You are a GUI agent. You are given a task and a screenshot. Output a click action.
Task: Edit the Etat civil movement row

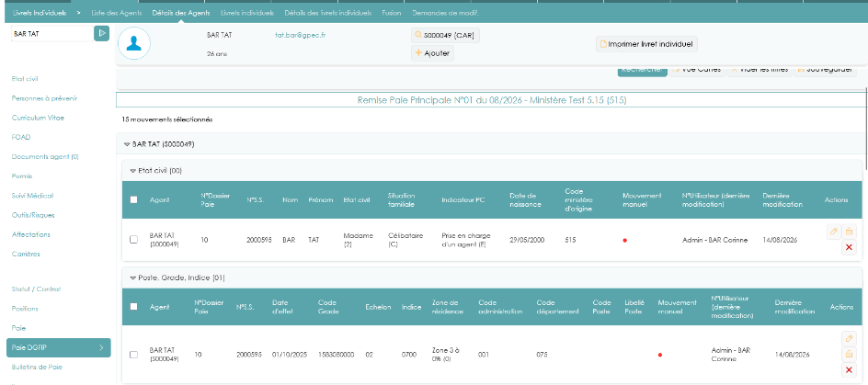click(833, 232)
